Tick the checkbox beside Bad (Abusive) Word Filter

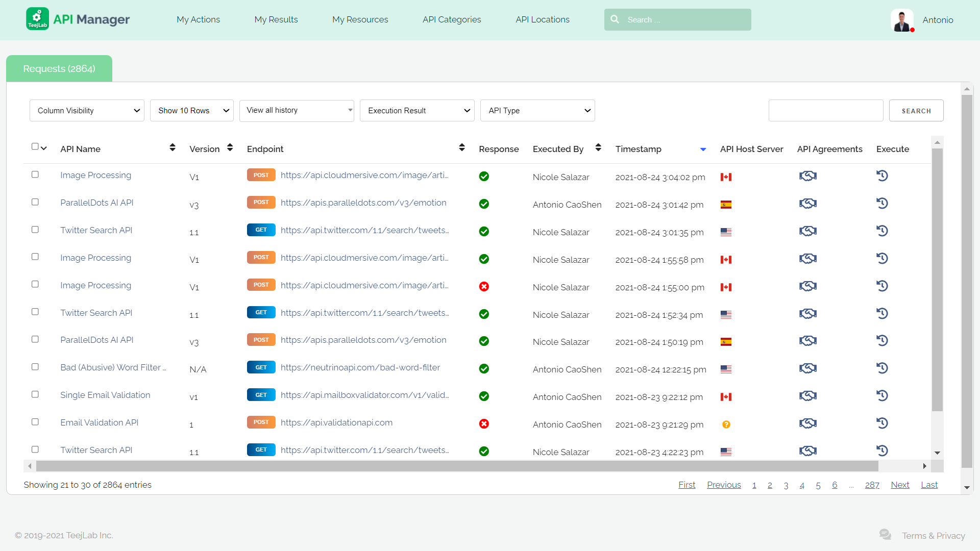tap(35, 367)
